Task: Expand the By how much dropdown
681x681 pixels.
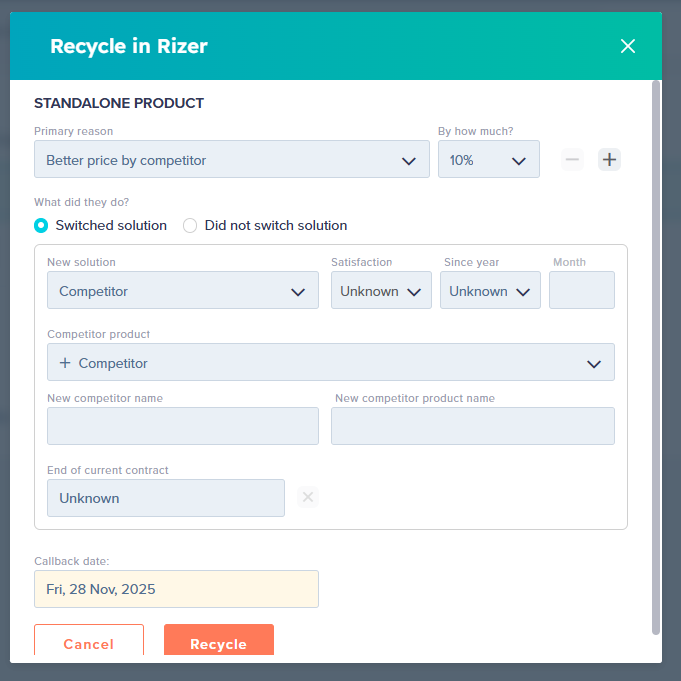Action: point(489,159)
